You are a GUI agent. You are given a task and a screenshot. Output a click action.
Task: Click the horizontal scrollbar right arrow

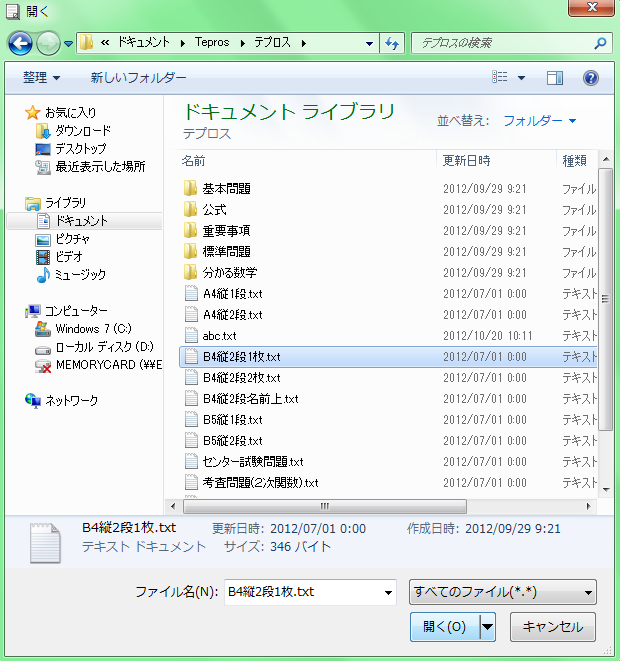point(588,506)
